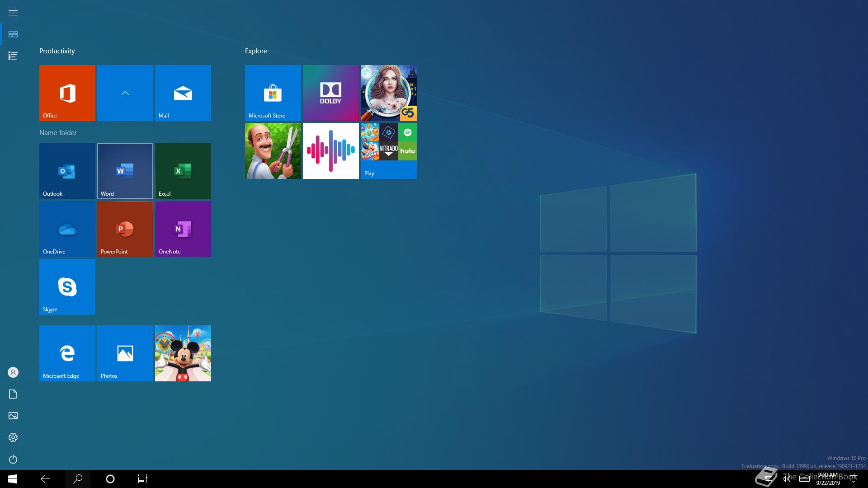
Task: Open the OneNote tile
Action: pos(183,229)
